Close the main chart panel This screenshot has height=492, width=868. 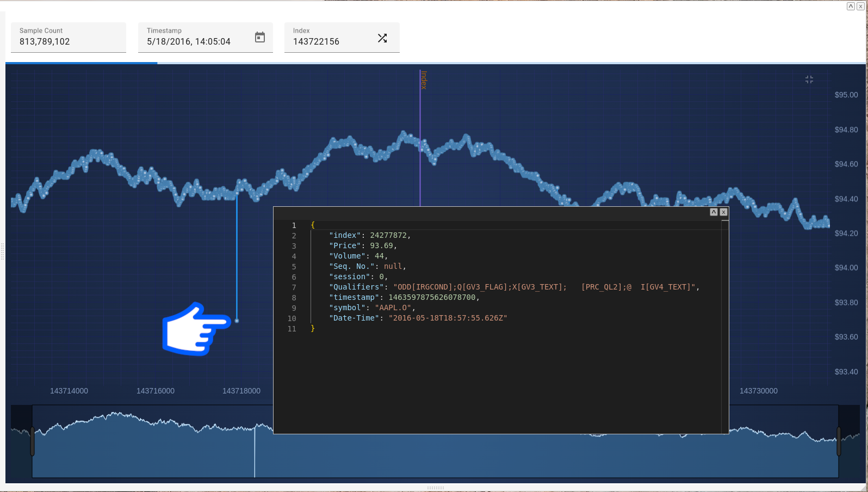860,7
